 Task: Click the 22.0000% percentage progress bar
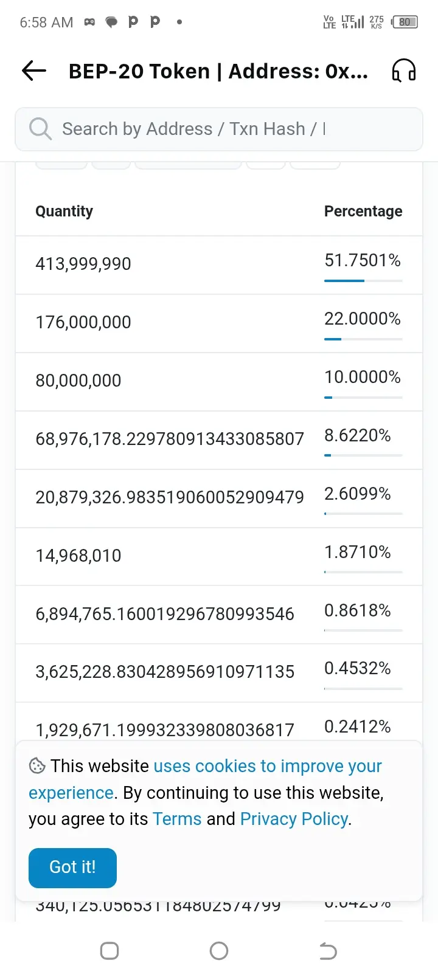[x=363, y=339]
